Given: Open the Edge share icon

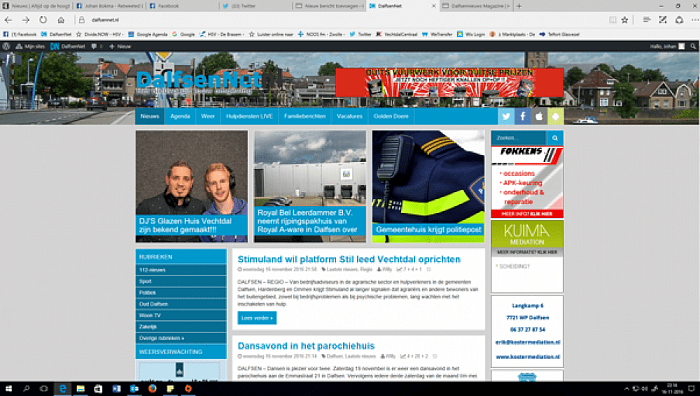Looking at the screenshot, I should [679, 20].
